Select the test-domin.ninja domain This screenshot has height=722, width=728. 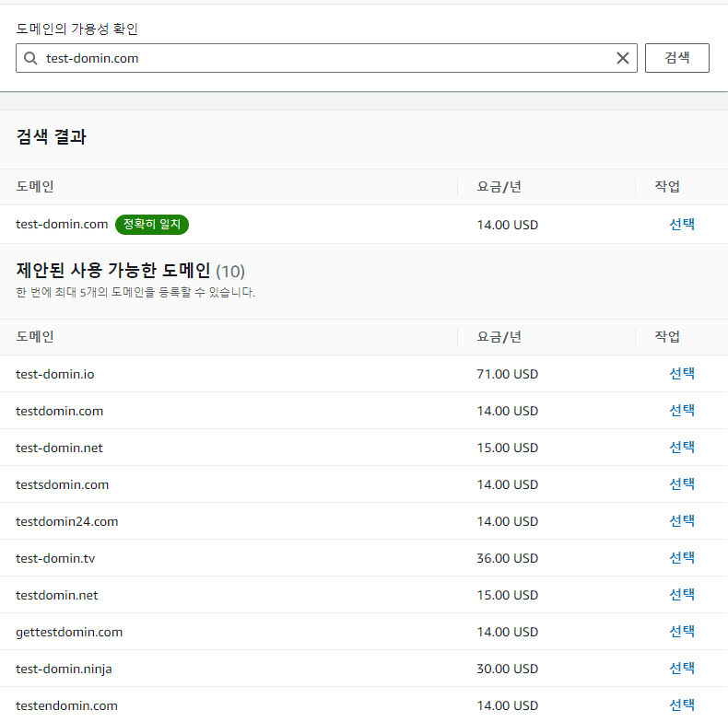click(x=682, y=669)
